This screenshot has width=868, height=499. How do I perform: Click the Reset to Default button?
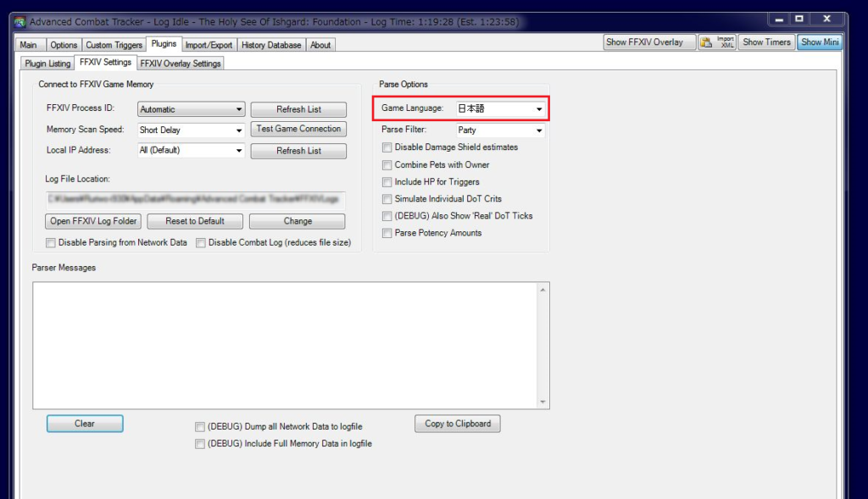[x=195, y=221]
